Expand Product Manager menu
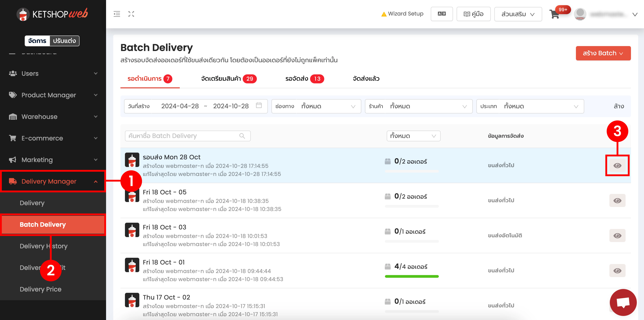 pyautogui.click(x=53, y=95)
